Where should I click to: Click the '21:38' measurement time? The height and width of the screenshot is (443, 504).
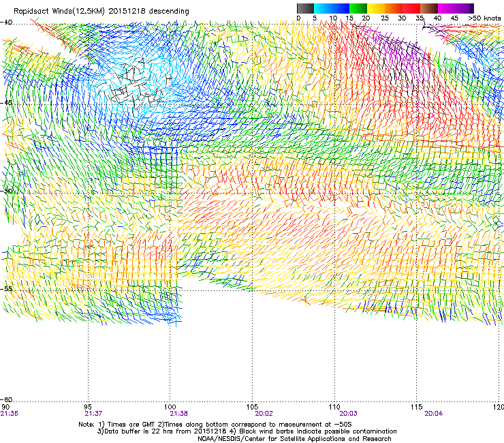pyautogui.click(x=178, y=414)
